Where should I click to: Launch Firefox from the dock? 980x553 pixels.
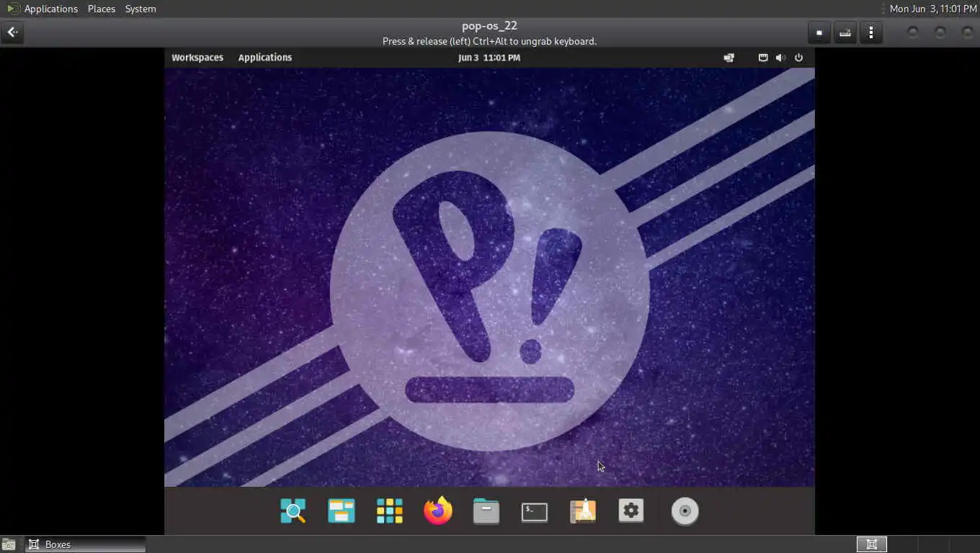(438, 511)
